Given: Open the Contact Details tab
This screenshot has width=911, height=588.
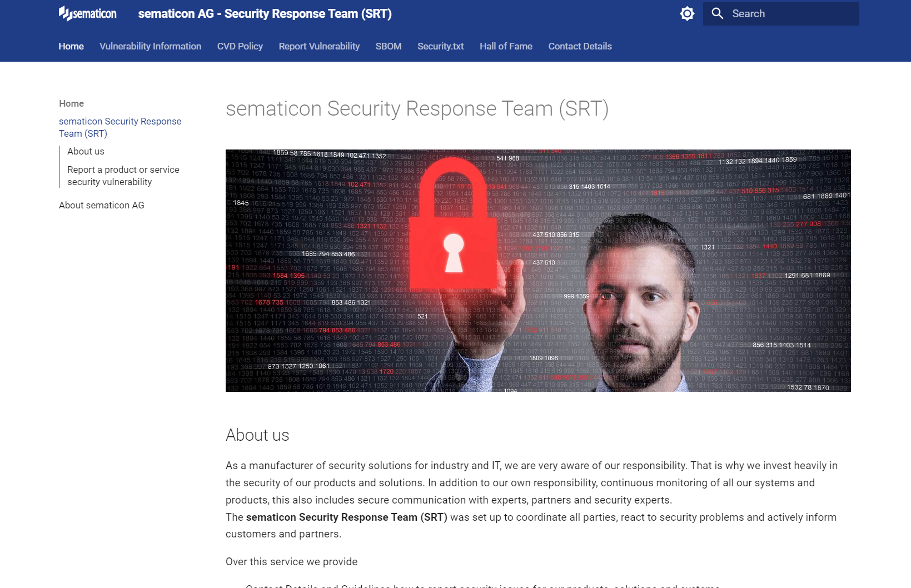Looking at the screenshot, I should click(x=580, y=46).
